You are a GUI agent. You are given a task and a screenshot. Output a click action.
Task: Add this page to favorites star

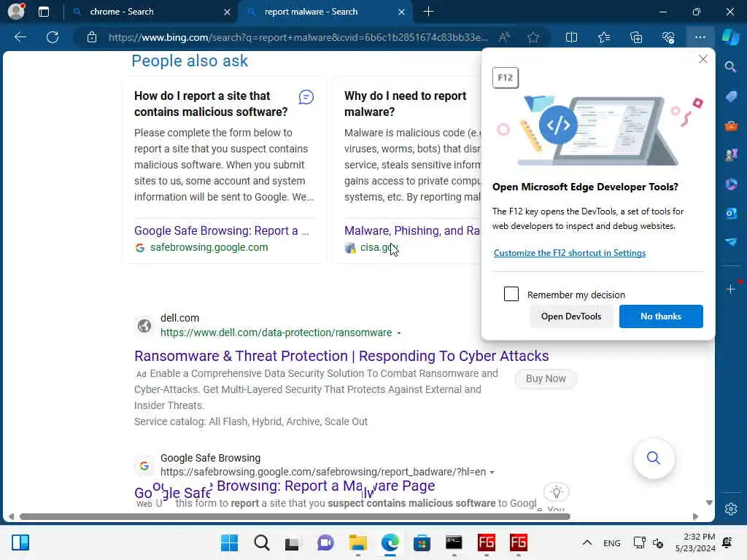[533, 37]
